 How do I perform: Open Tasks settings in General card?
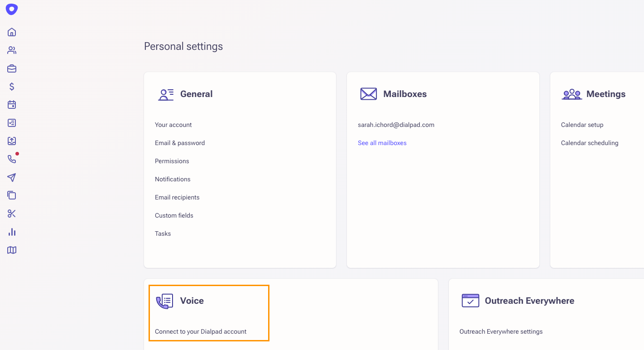pyautogui.click(x=163, y=233)
